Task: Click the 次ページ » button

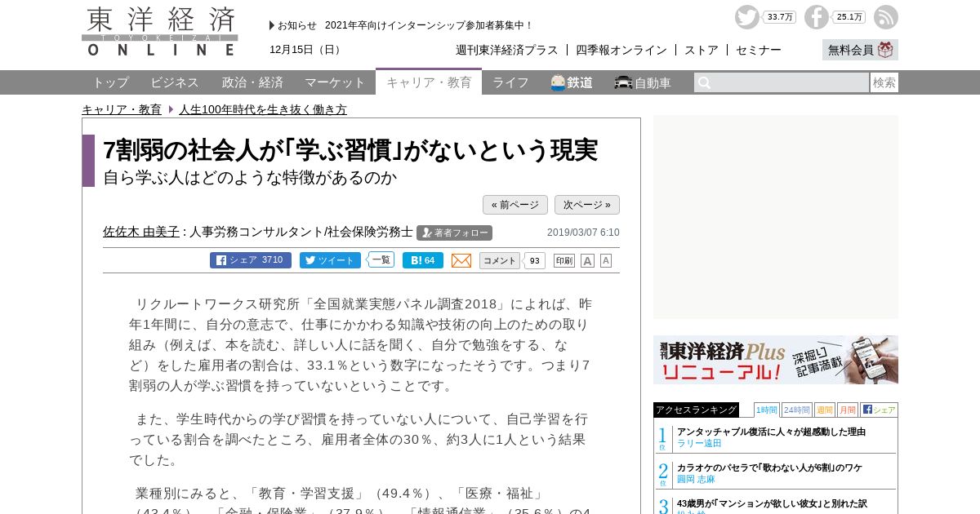Action: click(587, 205)
